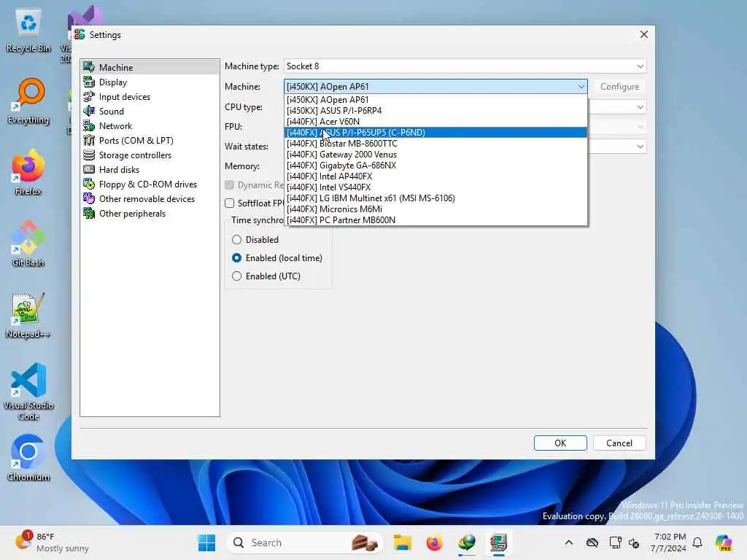Launch Everything search desktop icon
Viewport: 747px width, 560px height.
(x=28, y=101)
